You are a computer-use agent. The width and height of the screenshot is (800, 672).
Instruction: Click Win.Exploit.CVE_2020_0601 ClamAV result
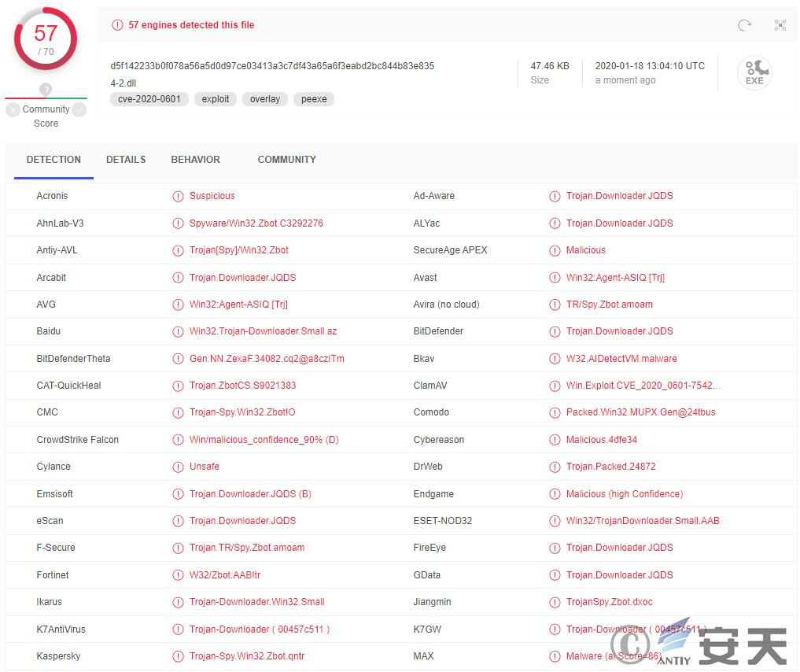pos(643,386)
